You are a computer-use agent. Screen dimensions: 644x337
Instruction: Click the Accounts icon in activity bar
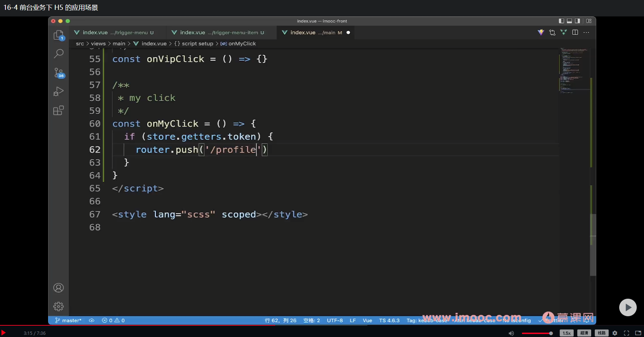point(58,288)
